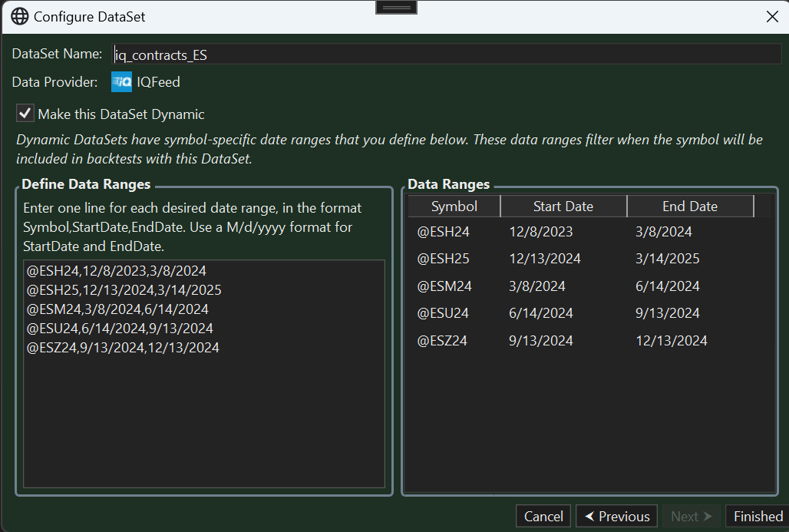Sort by the Start Date column header
789x532 pixels.
coord(563,207)
